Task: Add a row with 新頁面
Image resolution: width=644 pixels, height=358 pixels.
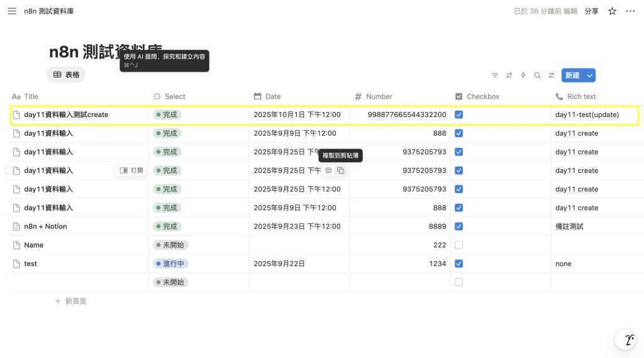Action: tap(70, 301)
